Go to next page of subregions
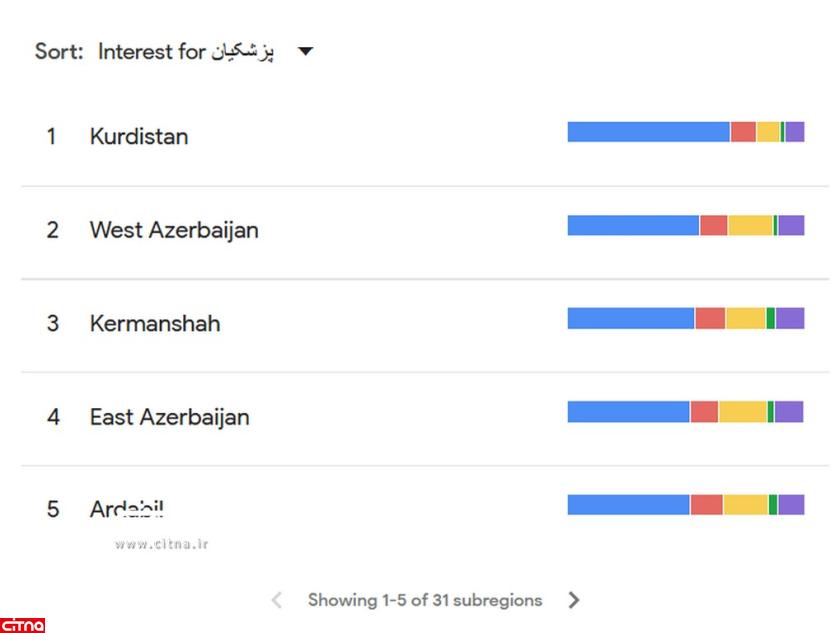Viewport: 835px width, 633px height. (574, 600)
